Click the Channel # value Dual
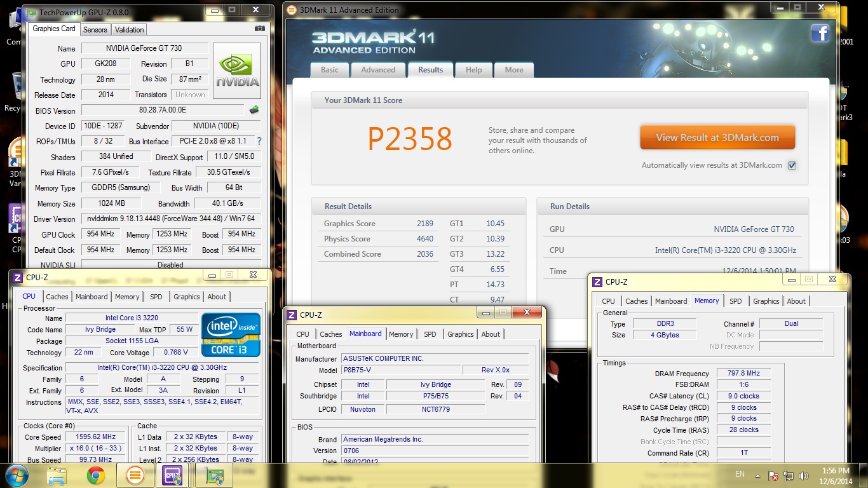Image resolution: width=868 pixels, height=488 pixels. point(791,323)
